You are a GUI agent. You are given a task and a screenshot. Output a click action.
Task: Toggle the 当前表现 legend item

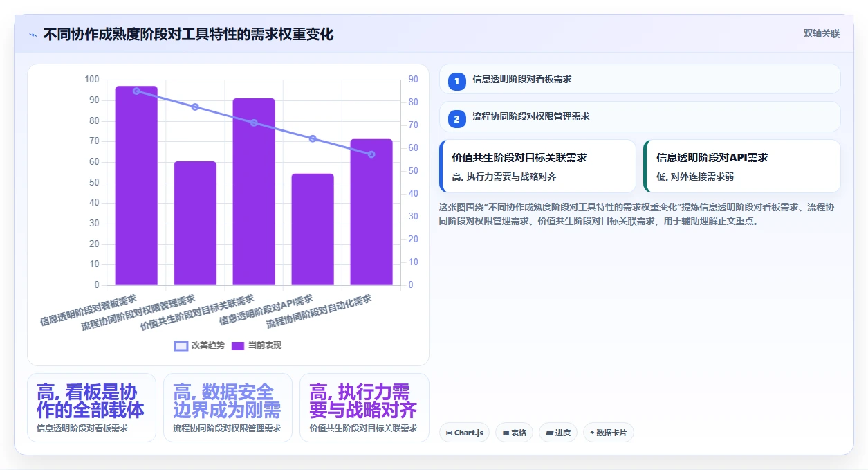(x=257, y=345)
